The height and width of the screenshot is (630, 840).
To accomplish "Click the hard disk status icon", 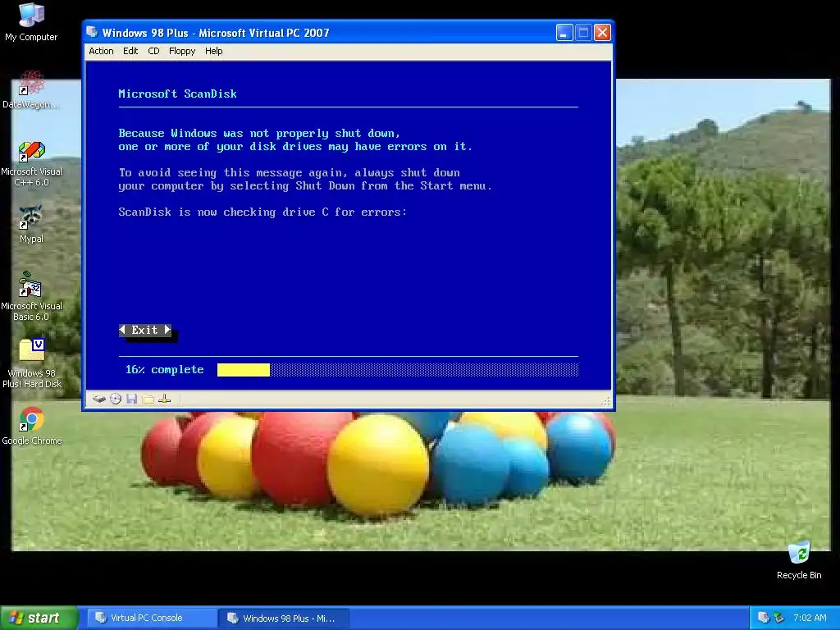I will point(98,399).
